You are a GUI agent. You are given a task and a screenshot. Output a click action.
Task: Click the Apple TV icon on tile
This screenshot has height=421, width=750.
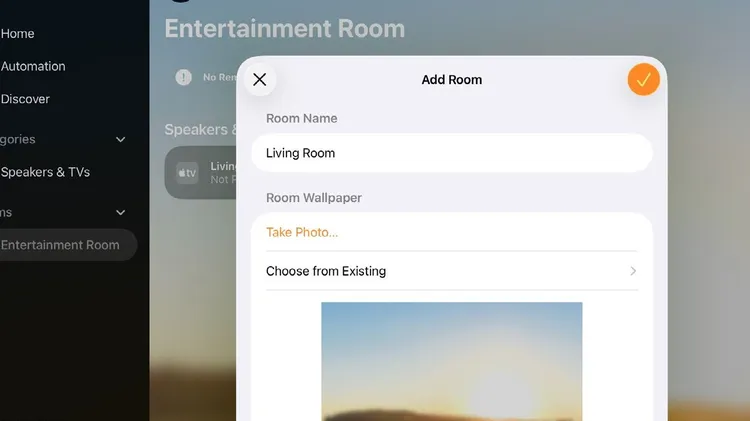tap(187, 173)
